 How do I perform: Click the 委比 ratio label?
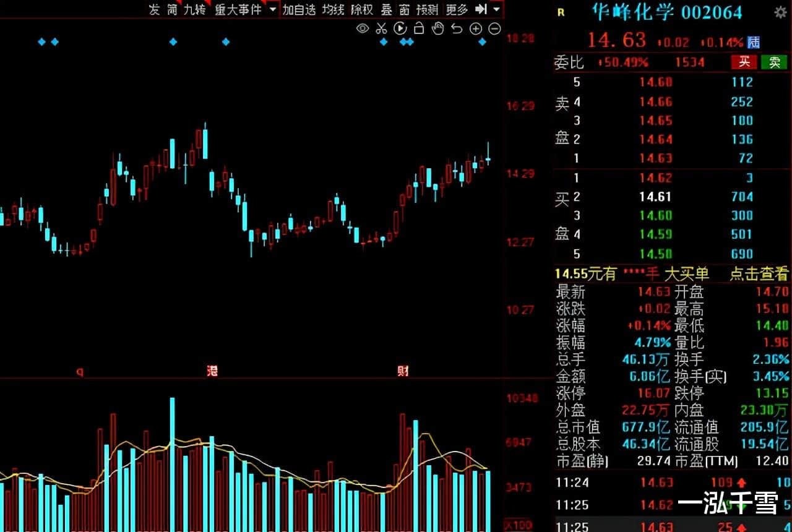tap(569, 62)
